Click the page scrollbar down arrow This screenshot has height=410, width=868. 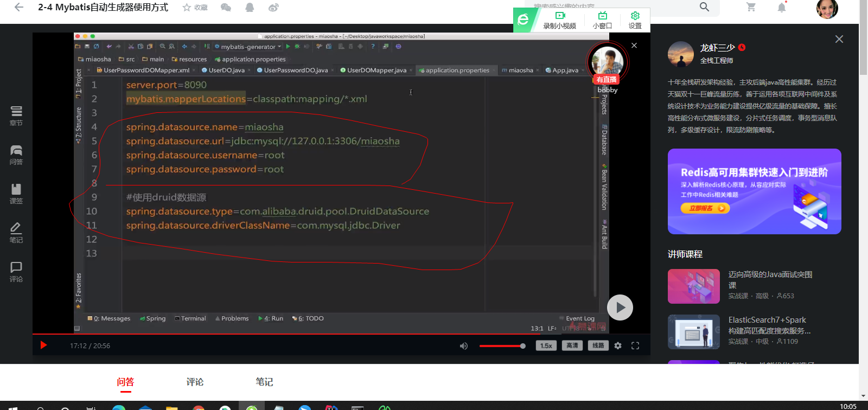863,396
